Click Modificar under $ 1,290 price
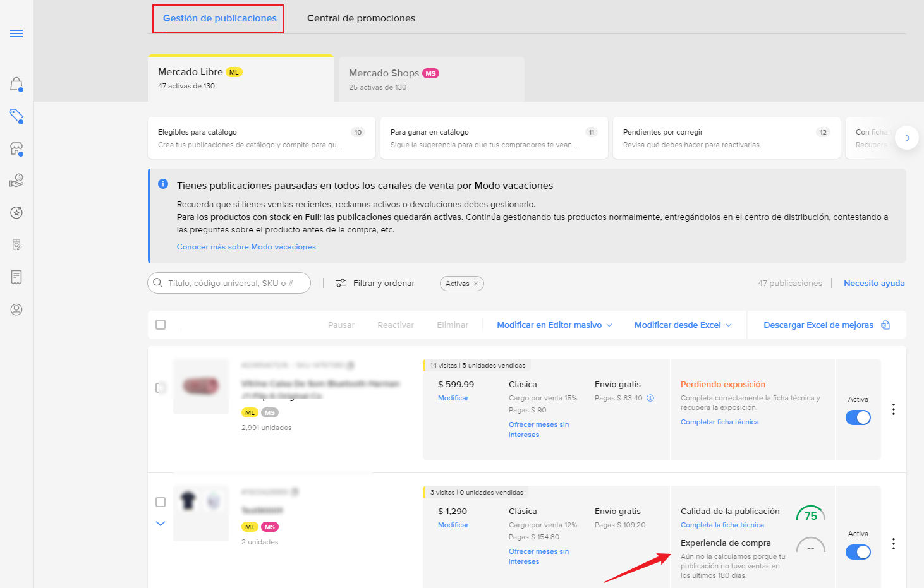924x588 pixels. click(453, 525)
